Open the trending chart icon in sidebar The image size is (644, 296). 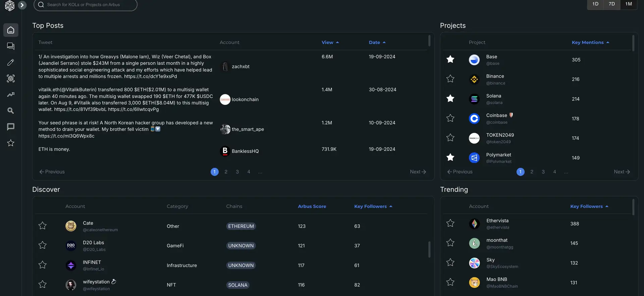pos(11,95)
